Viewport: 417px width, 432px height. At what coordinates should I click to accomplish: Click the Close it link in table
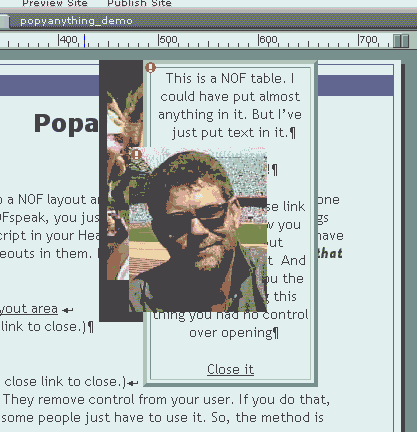230,369
